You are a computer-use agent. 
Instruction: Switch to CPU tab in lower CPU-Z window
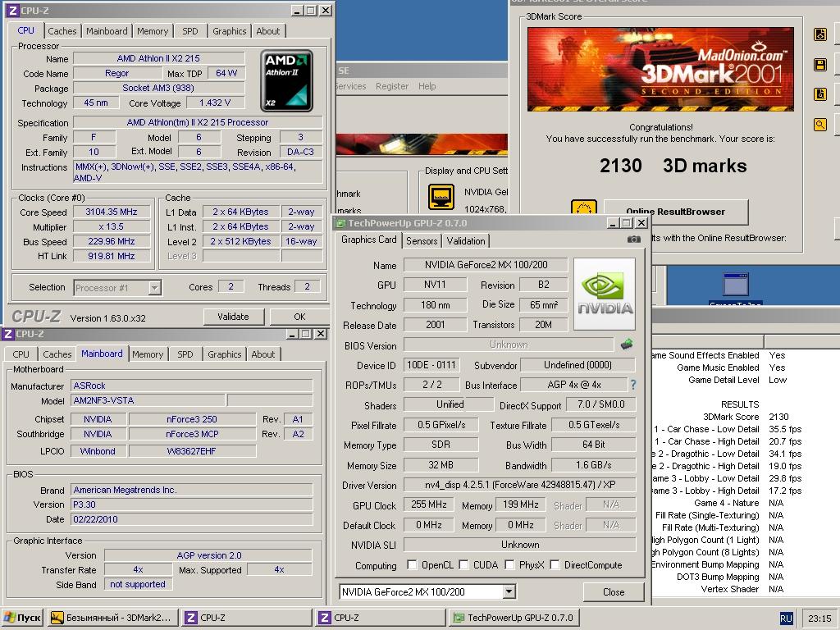21,354
